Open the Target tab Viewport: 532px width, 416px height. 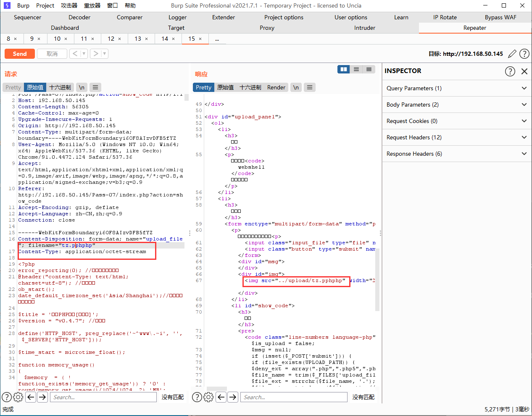pos(176,28)
